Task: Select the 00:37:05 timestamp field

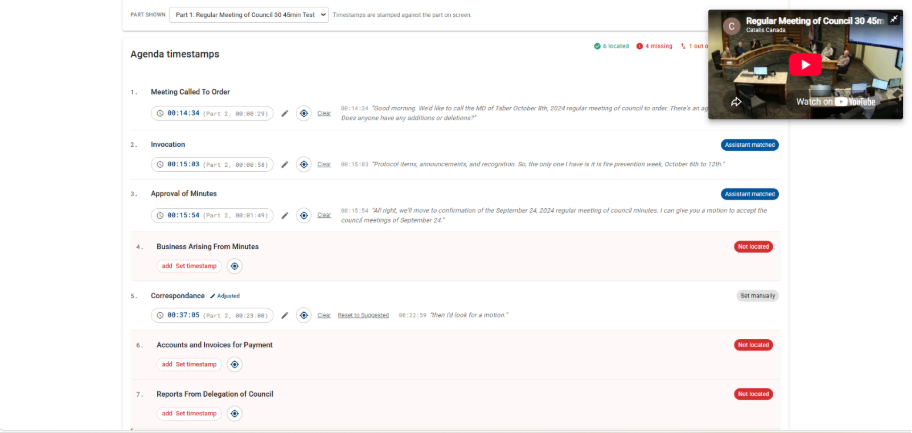Action: [212, 315]
